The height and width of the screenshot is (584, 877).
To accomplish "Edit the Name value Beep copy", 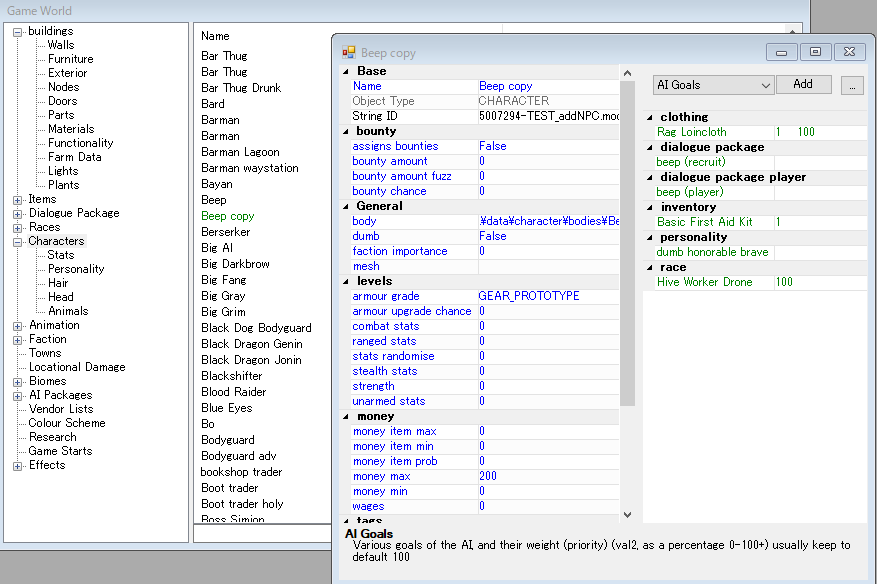I will [548, 86].
